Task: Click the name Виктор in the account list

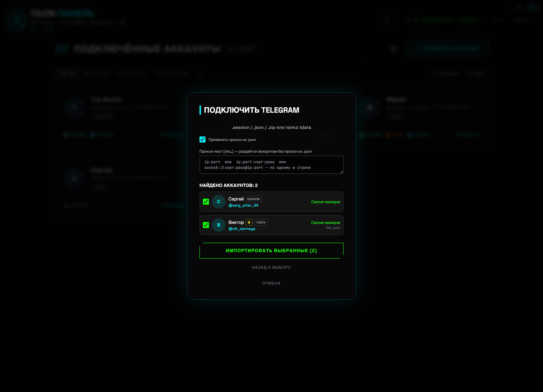Action: point(236,222)
